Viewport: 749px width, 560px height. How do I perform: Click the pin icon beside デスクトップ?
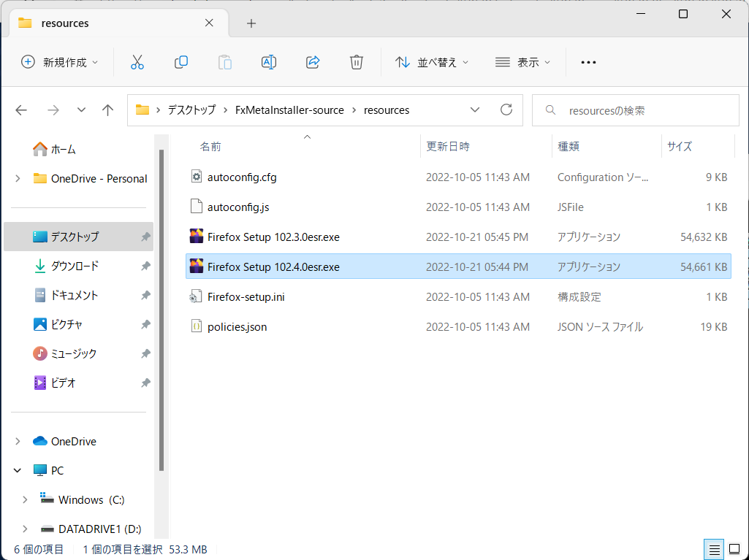(145, 237)
